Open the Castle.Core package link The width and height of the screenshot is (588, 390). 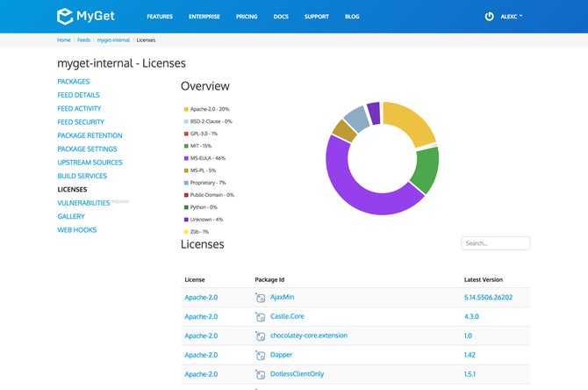point(287,316)
